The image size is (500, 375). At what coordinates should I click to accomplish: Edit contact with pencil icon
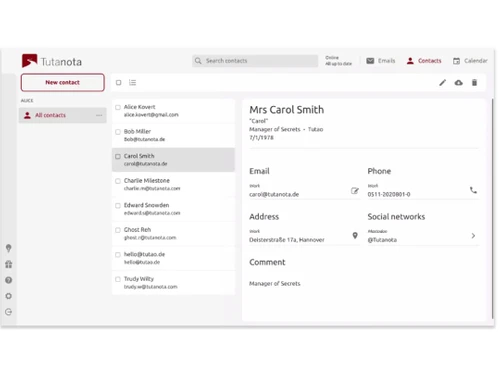(x=442, y=83)
